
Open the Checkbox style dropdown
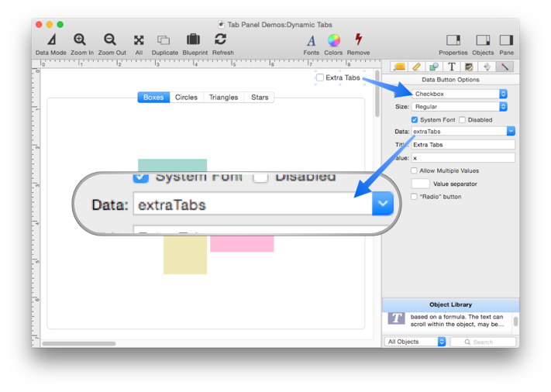460,94
